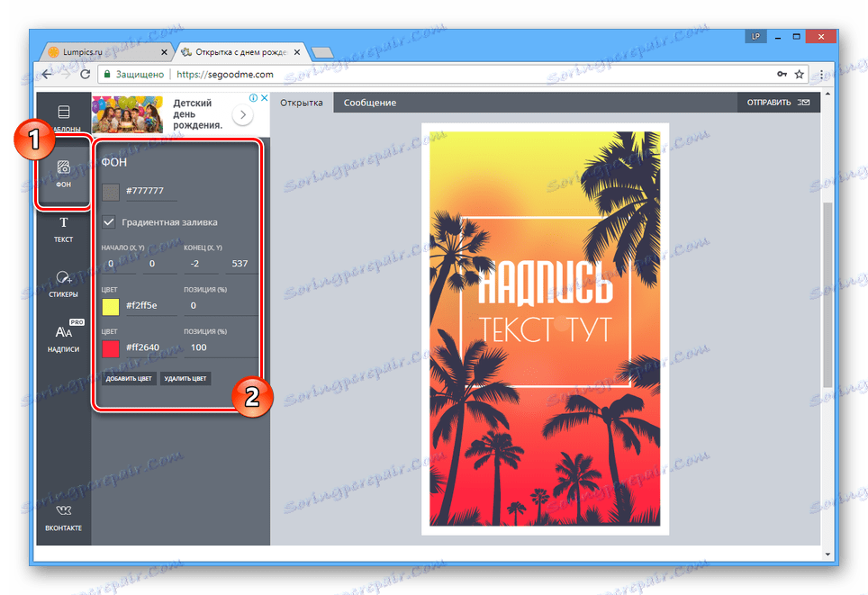Open the red #ff2640 color swatch
868x595 pixels.
[x=111, y=348]
